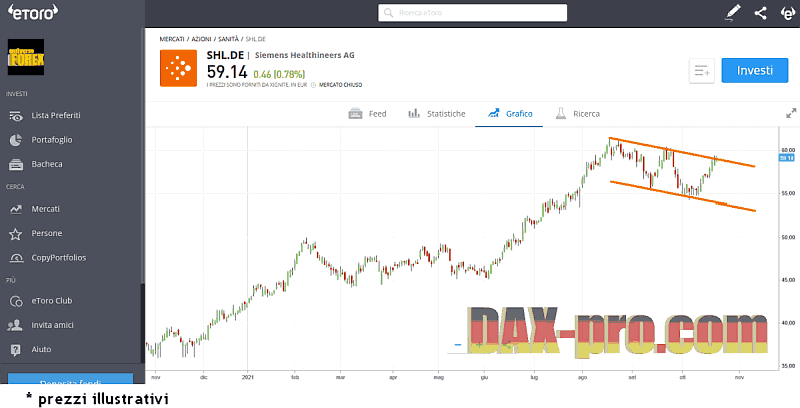The height and width of the screenshot is (408, 800).
Task: Click the magnifier icon in search box
Action: pyautogui.click(x=388, y=13)
